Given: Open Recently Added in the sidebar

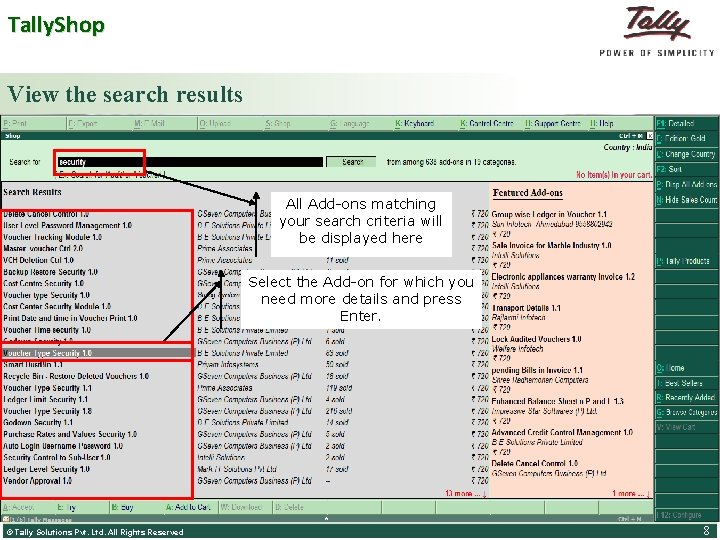Looking at the screenshot, I should click(686, 398).
